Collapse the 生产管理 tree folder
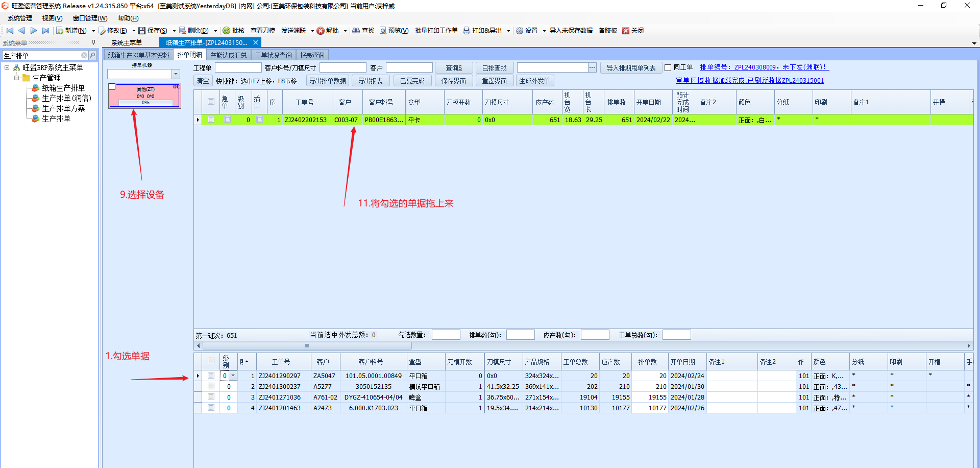Screen dimensions: 980x468 click(16, 78)
